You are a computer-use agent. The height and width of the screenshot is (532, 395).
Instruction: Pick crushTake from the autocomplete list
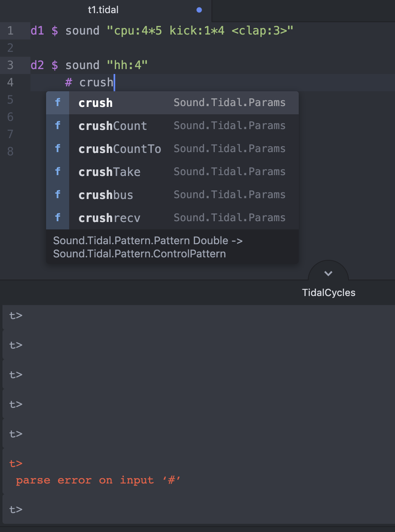pos(109,172)
